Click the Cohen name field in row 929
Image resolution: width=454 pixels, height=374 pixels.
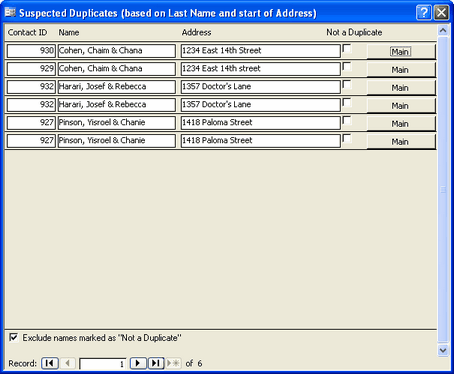[117, 69]
